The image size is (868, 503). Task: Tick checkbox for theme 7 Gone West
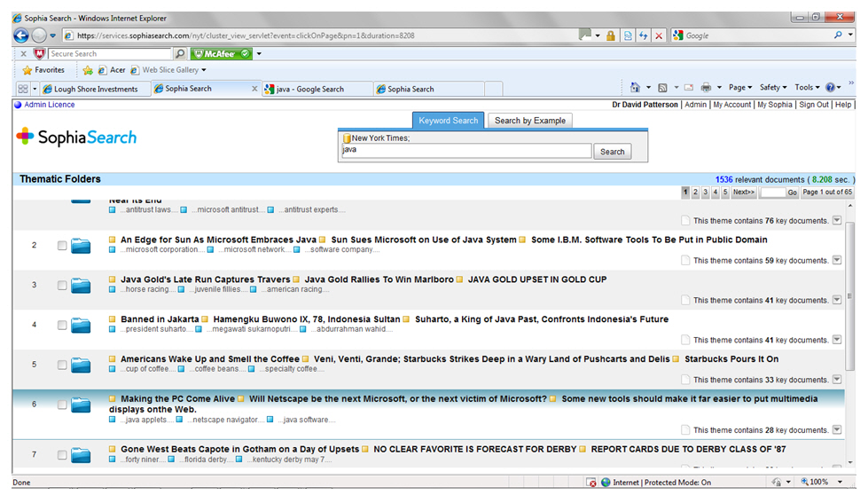[x=62, y=455]
